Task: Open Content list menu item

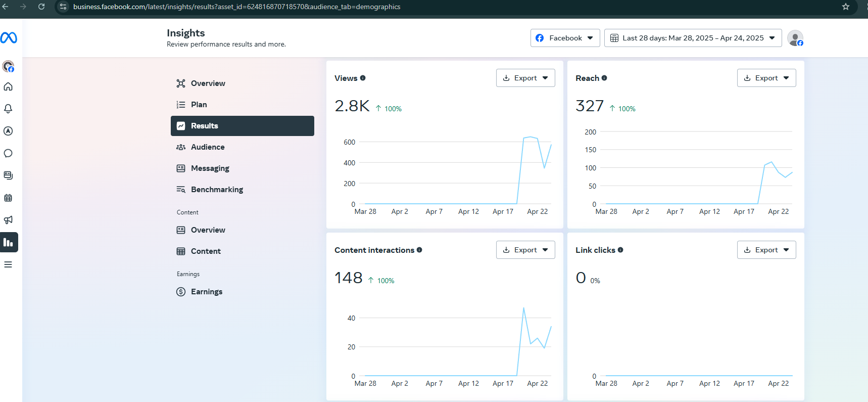Action: pos(243,251)
